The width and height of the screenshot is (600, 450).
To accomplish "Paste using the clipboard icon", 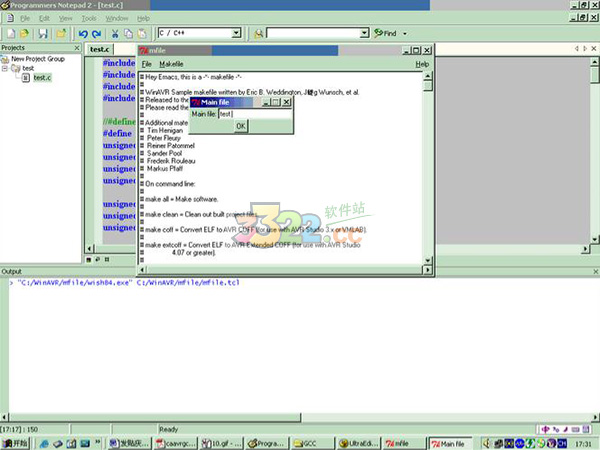I will tap(142, 34).
